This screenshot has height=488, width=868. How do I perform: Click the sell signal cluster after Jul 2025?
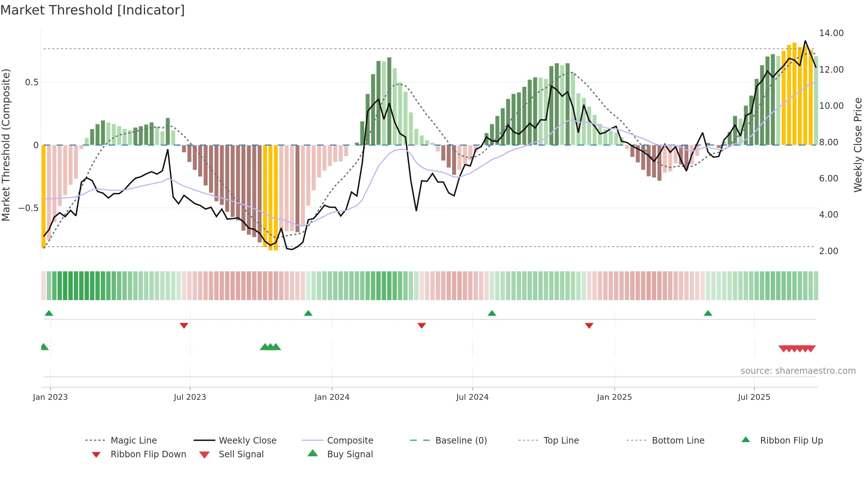click(x=797, y=349)
